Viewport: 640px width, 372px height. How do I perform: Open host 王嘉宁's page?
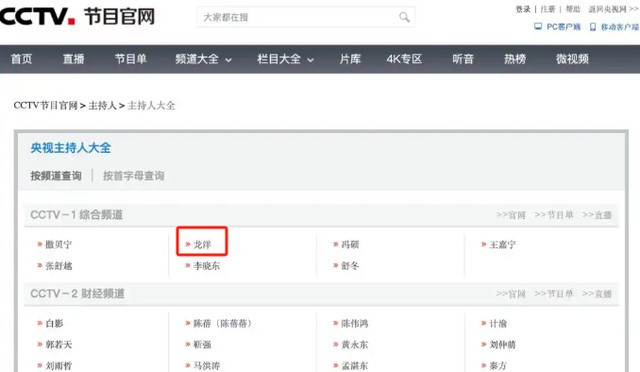[502, 245]
